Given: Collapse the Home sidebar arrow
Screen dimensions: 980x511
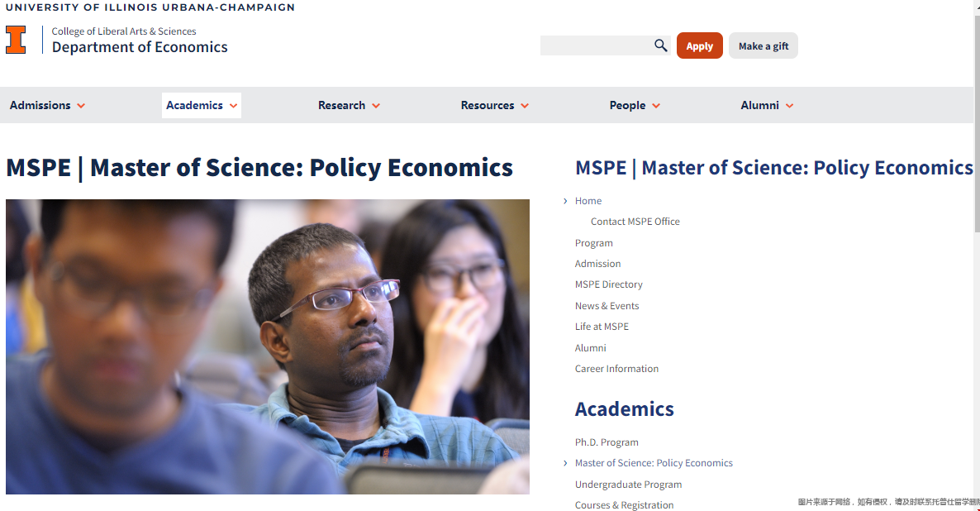Looking at the screenshot, I should tap(565, 201).
